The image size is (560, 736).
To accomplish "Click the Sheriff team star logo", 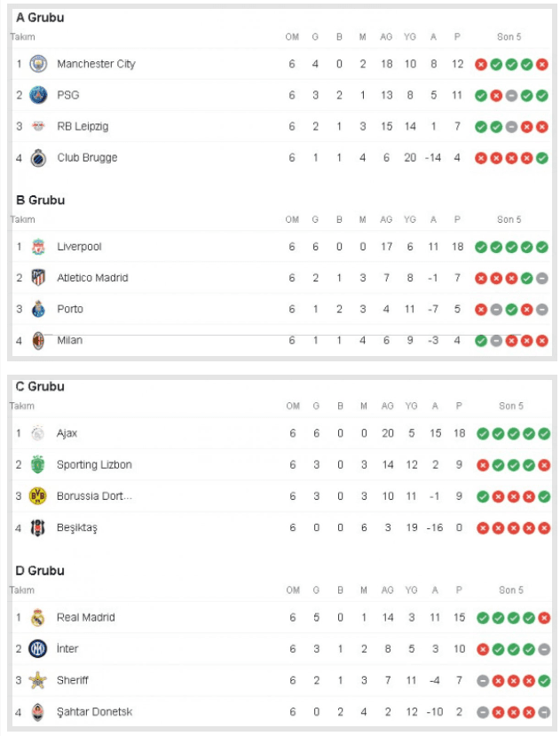I will coord(38,680).
